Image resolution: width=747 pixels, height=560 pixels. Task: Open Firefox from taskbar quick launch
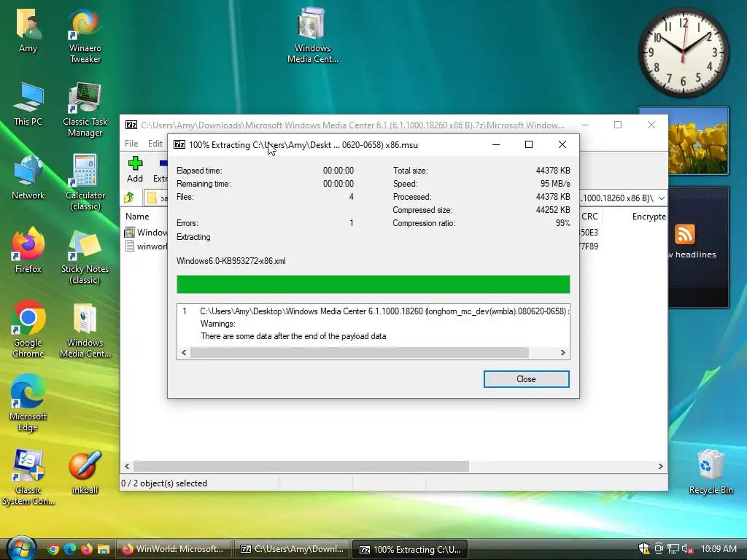point(87,549)
